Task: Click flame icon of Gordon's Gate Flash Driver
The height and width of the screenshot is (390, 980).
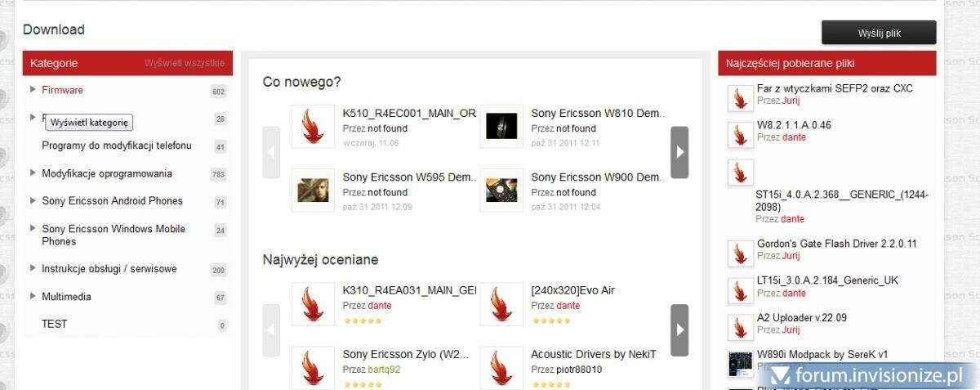Action: click(x=741, y=253)
